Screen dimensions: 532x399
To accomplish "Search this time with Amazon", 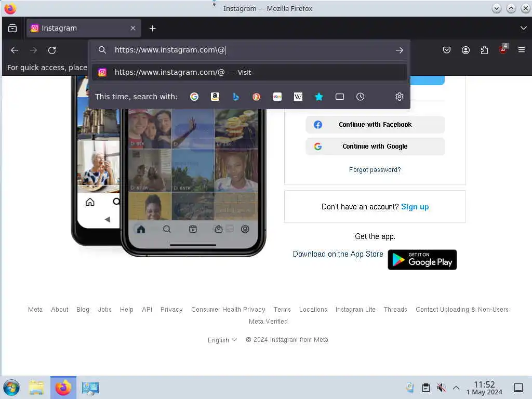I will pos(215,97).
